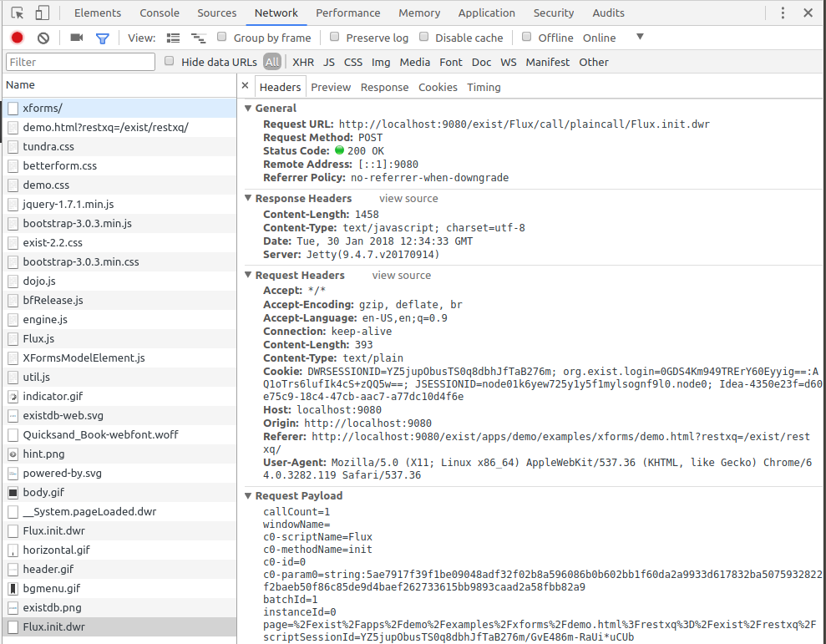Open the network throttling dropdown arrow
The height and width of the screenshot is (644, 826).
tap(640, 37)
